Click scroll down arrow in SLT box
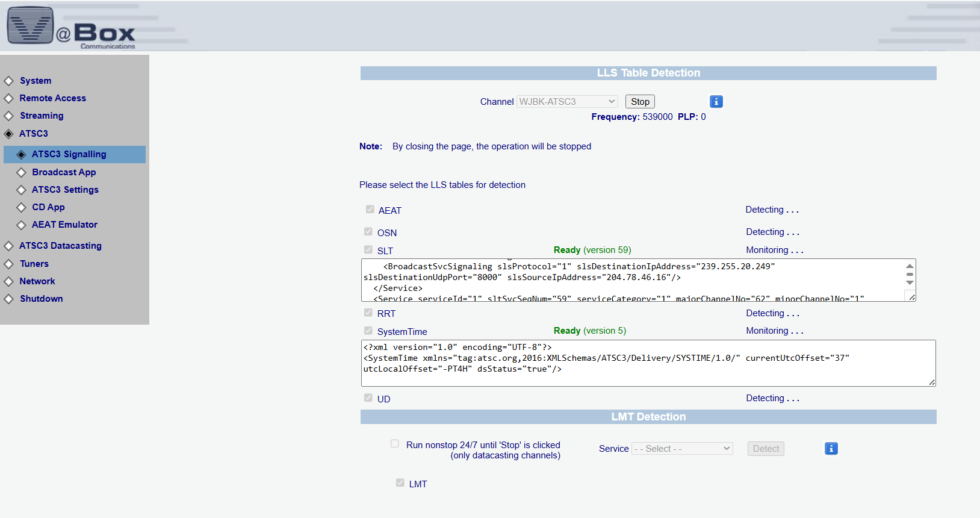980x518 pixels. [x=910, y=282]
